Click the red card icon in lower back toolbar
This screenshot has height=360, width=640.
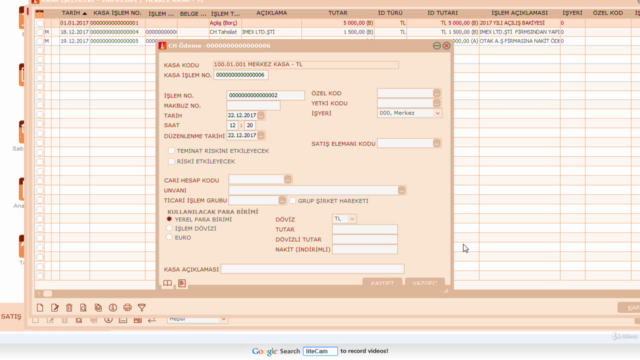pyautogui.click(x=138, y=320)
